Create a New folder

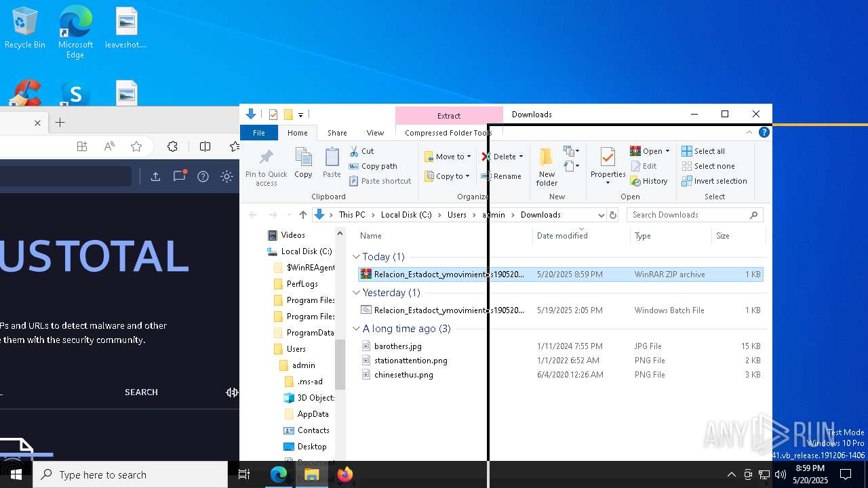coord(547,167)
